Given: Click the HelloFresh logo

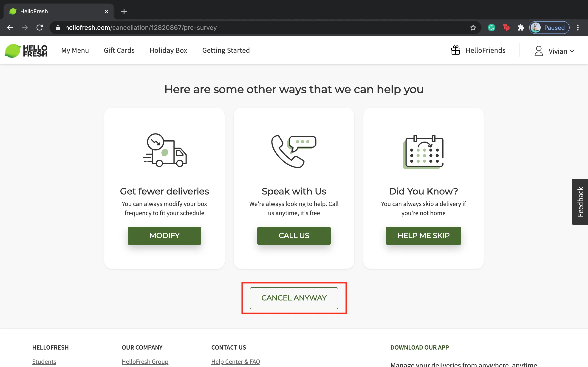Looking at the screenshot, I should click(27, 50).
